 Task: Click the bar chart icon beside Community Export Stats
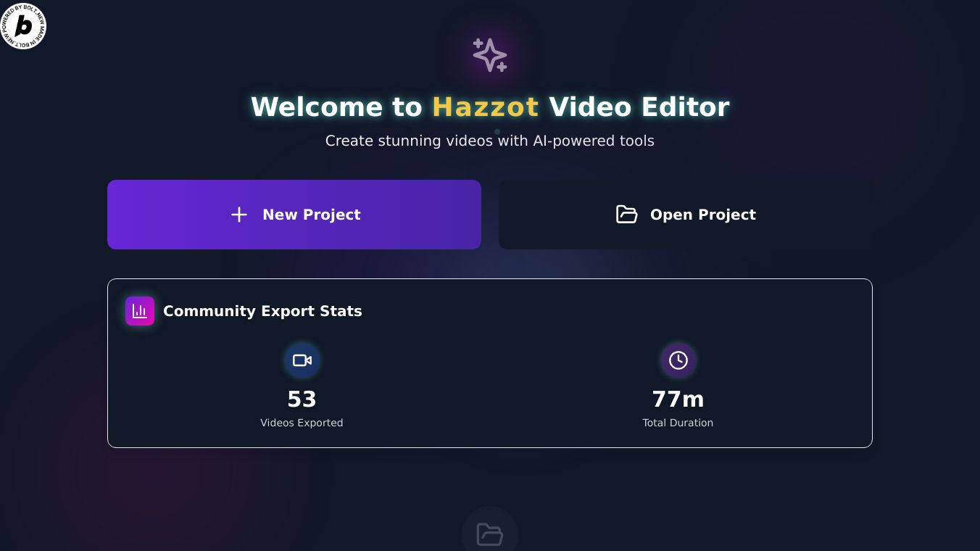coord(140,311)
